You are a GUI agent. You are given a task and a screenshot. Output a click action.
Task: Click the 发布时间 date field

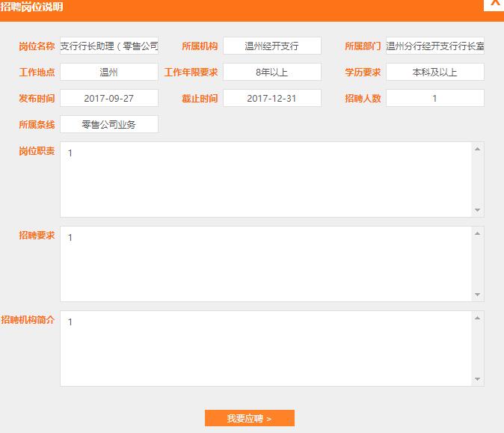(x=109, y=98)
